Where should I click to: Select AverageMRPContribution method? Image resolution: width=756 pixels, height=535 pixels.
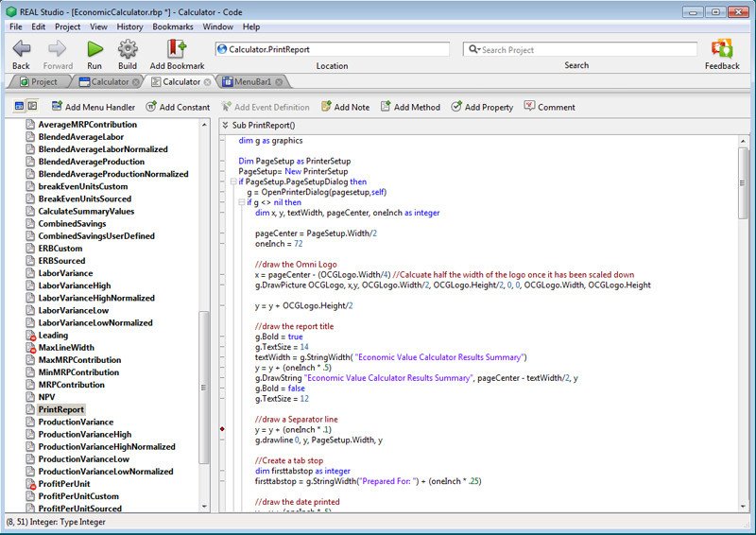point(88,125)
